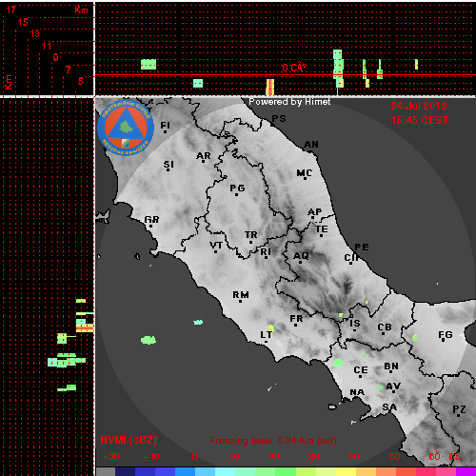Click the small cyan echo over the sea

(x=198, y=322)
